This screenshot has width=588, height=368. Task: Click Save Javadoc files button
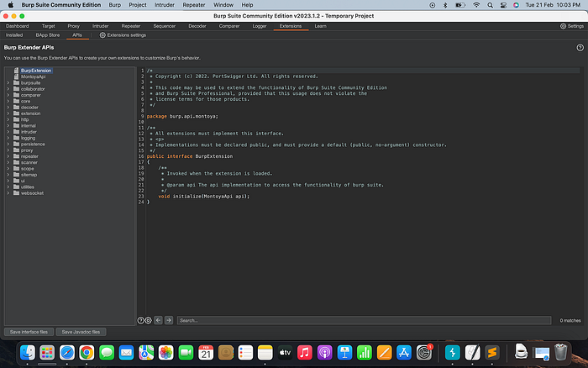(x=81, y=332)
